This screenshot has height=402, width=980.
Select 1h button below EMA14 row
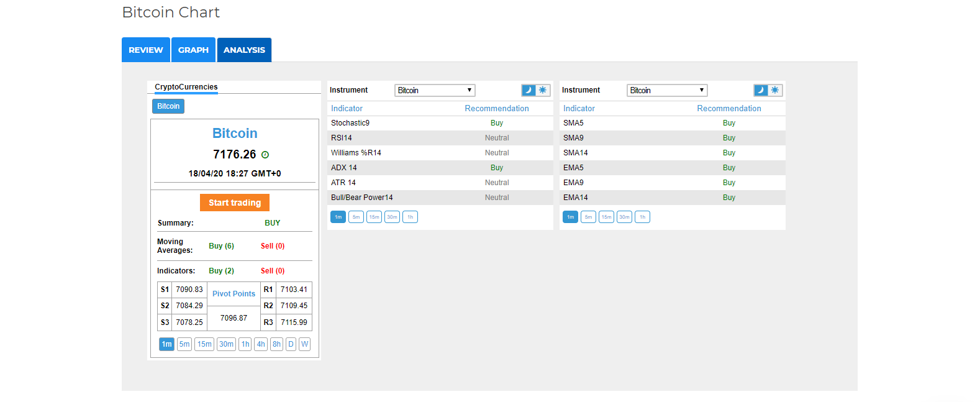coord(642,217)
